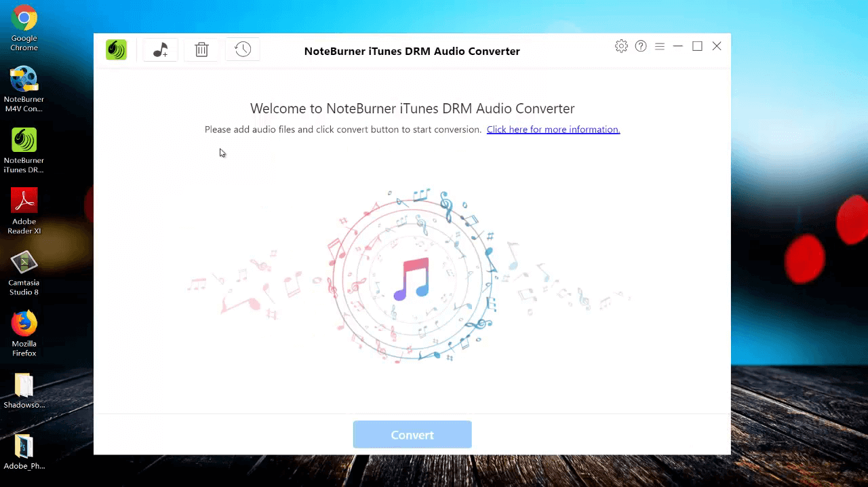Image resolution: width=868 pixels, height=487 pixels.
Task: Click the NoteBurner green logo icon
Action: 116,50
